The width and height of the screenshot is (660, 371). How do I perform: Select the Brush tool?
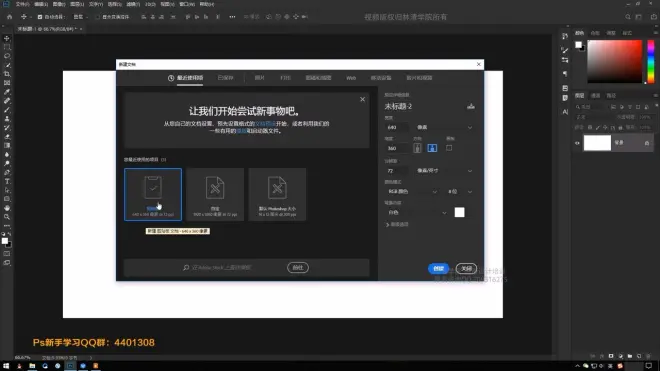coord(7,110)
